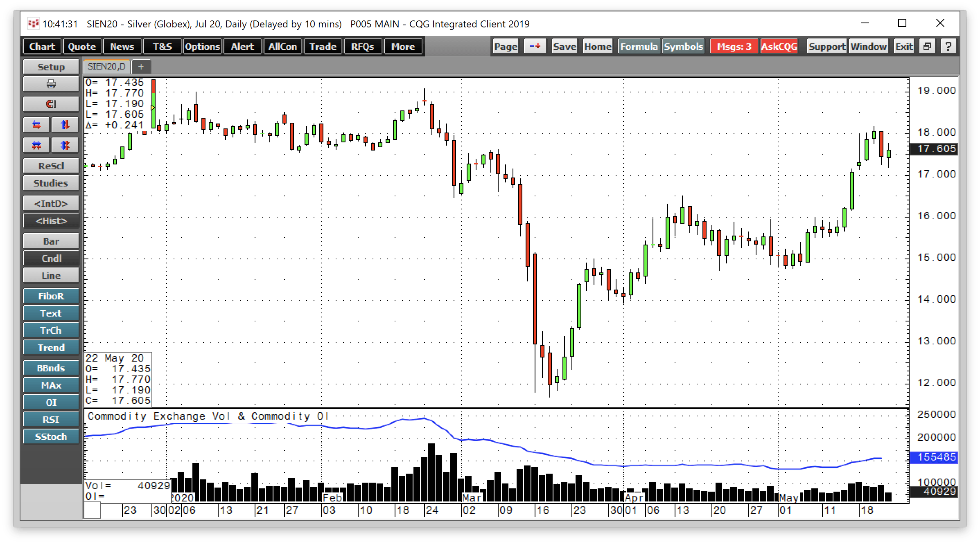
Task: Toggle the MAx study
Action: click(51, 385)
